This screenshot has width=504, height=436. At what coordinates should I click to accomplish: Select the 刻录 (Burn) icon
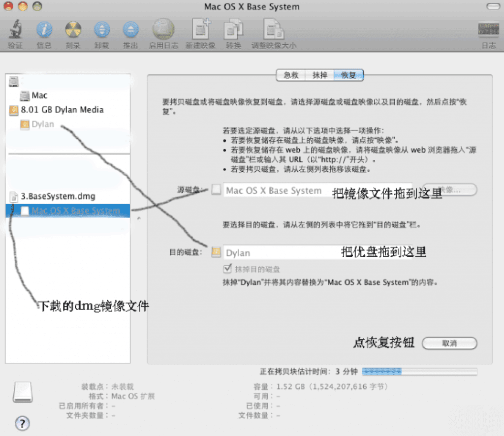73,30
